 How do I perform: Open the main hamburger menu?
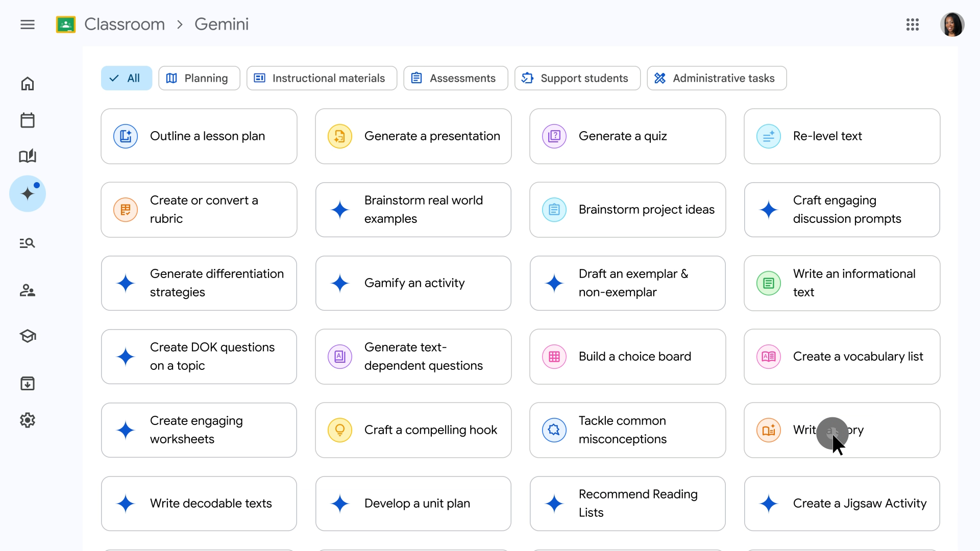coord(28,24)
